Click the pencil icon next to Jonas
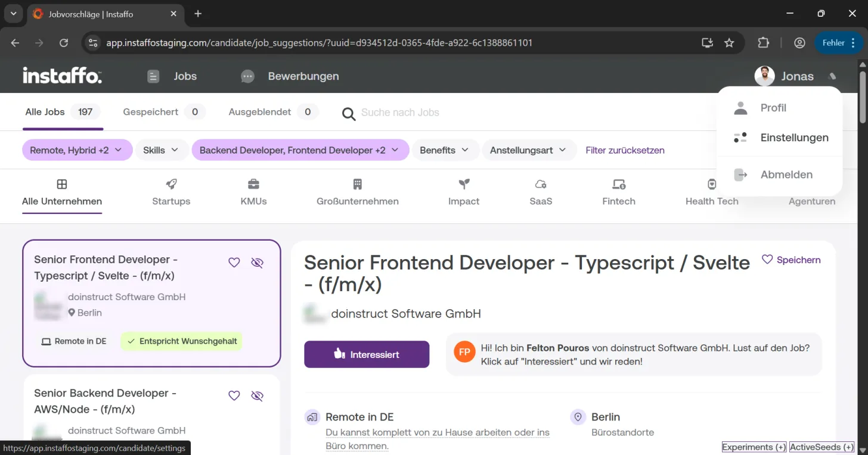This screenshot has height=455, width=868. pos(832,76)
